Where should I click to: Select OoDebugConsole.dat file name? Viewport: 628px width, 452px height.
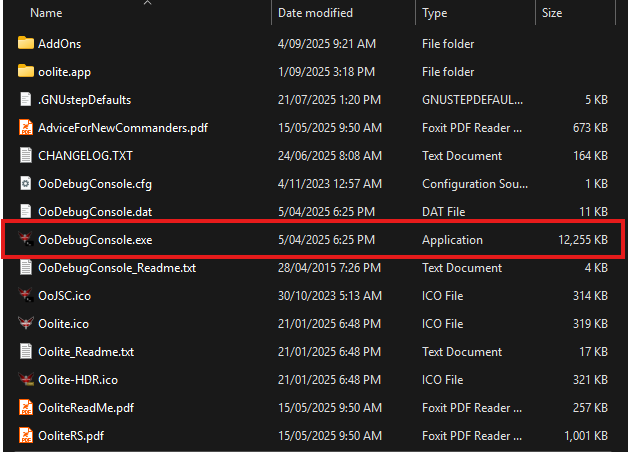pyautogui.click(x=95, y=212)
